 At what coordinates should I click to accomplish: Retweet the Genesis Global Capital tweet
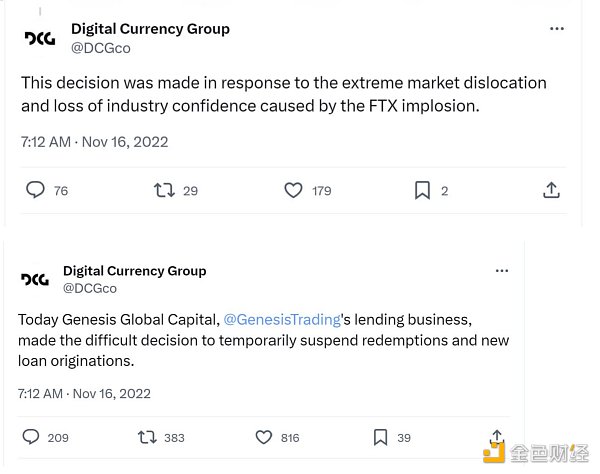click(146, 437)
